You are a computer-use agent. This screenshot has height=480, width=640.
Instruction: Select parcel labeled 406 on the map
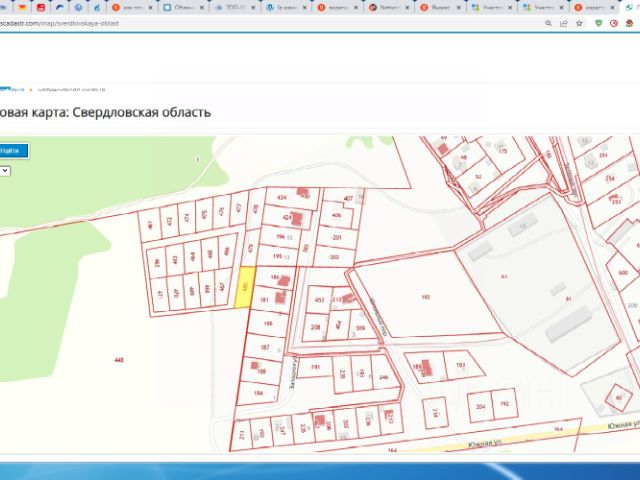point(336,215)
